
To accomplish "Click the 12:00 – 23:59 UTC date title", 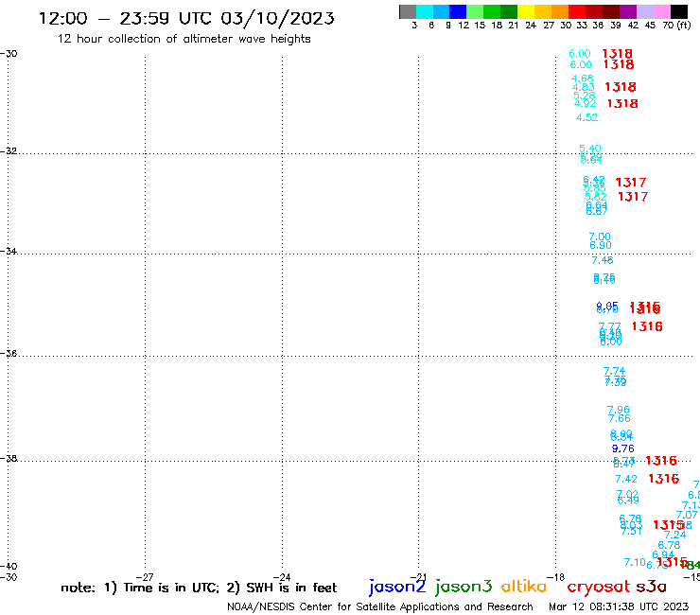I will (186, 18).
